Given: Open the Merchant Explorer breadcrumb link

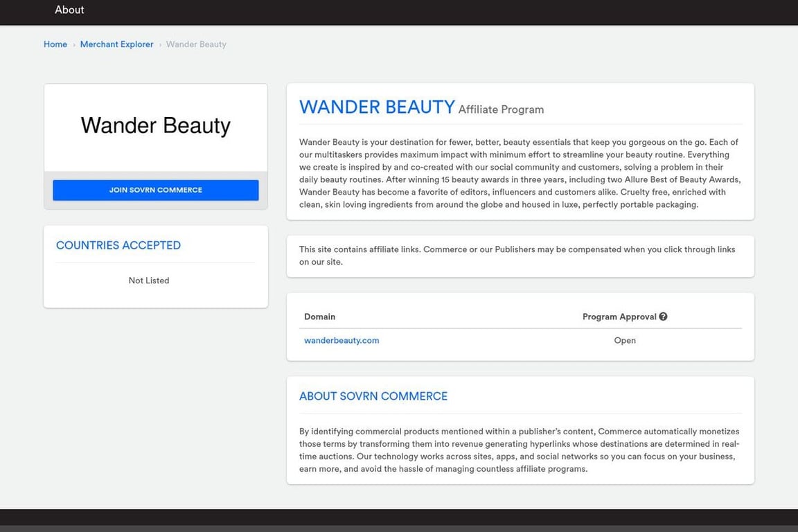Looking at the screenshot, I should (x=116, y=44).
